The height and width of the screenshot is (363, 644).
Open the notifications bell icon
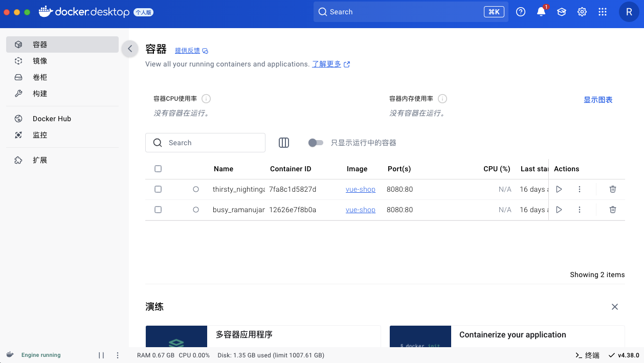click(541, 12)
